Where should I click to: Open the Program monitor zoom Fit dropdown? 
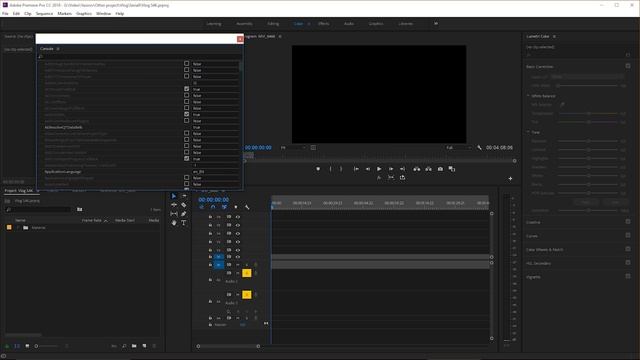click(293, 147)
